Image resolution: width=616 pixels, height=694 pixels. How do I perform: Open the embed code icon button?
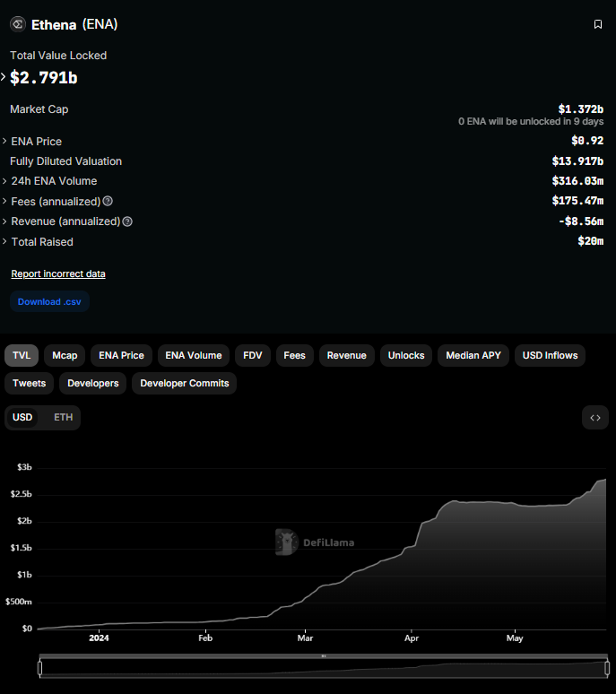click(x=594, y=418)
